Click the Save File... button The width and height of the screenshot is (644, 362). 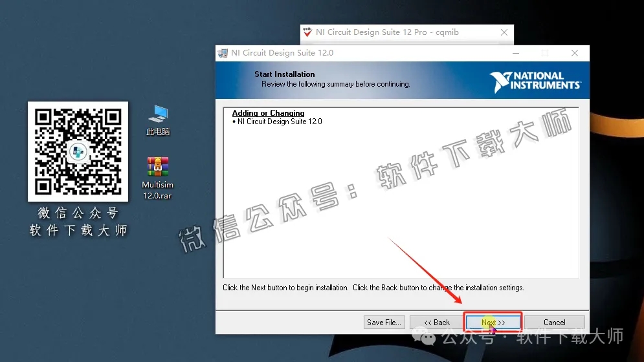point(384,322)
